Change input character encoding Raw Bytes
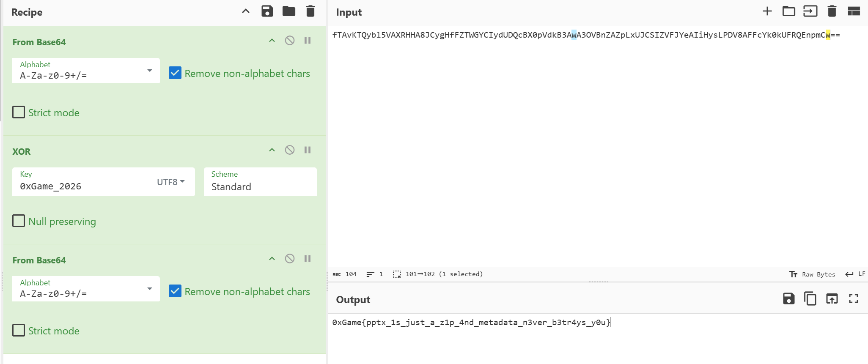Image resolution: width=868 pixels, height=364 pixels. click(x=812, y=274)
